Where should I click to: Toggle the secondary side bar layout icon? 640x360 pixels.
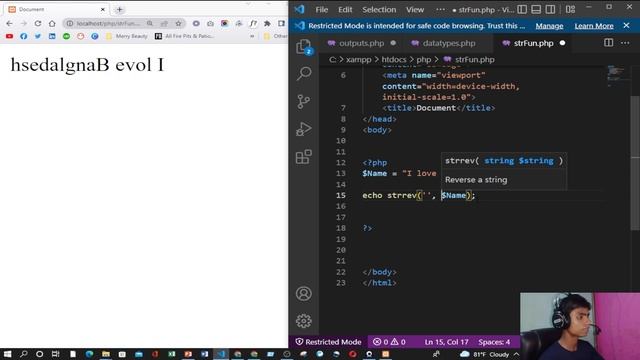pyautogui.click(x=550, y=9)
